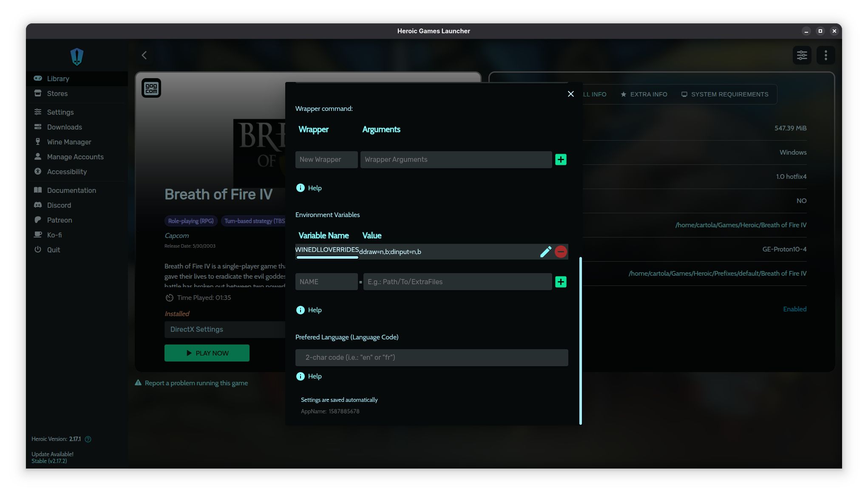
Task: Click the Turn-based strategy genre tag
Action: click(253, 221)
